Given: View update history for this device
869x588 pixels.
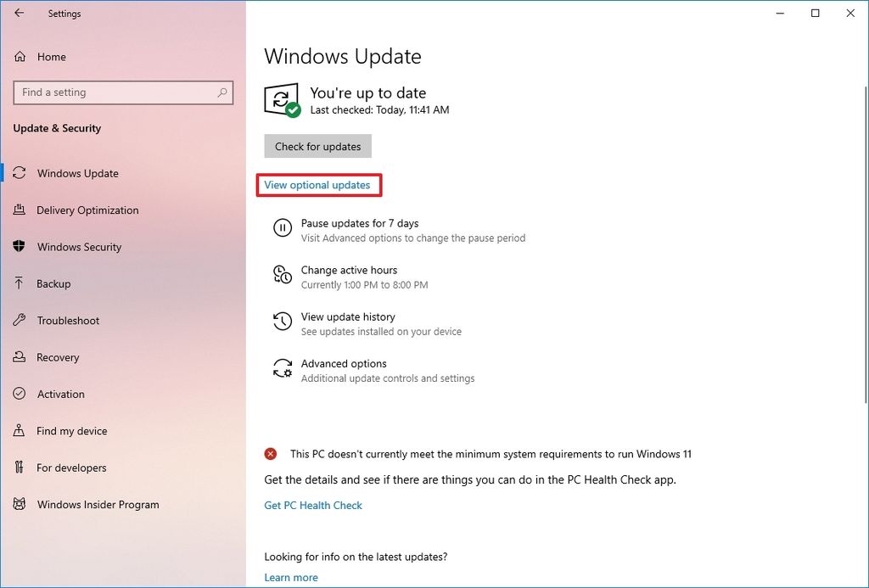Looking at the screenshot, I should click(x=348, y=316).
